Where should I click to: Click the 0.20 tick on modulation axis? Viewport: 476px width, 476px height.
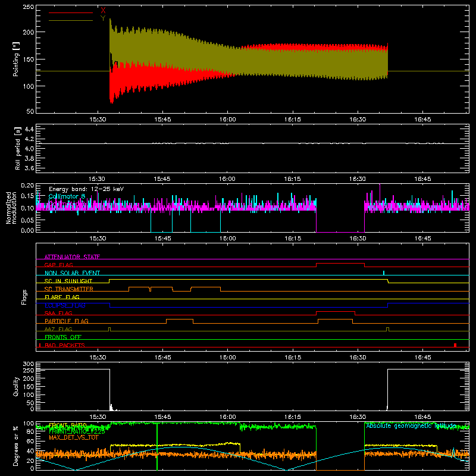click(27, 186)
